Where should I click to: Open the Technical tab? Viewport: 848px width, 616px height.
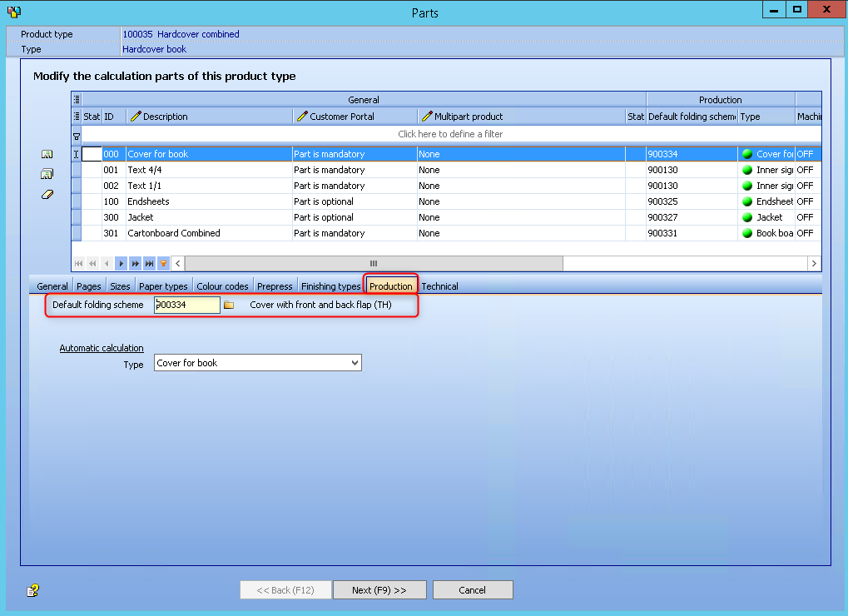tap(439, 286)
